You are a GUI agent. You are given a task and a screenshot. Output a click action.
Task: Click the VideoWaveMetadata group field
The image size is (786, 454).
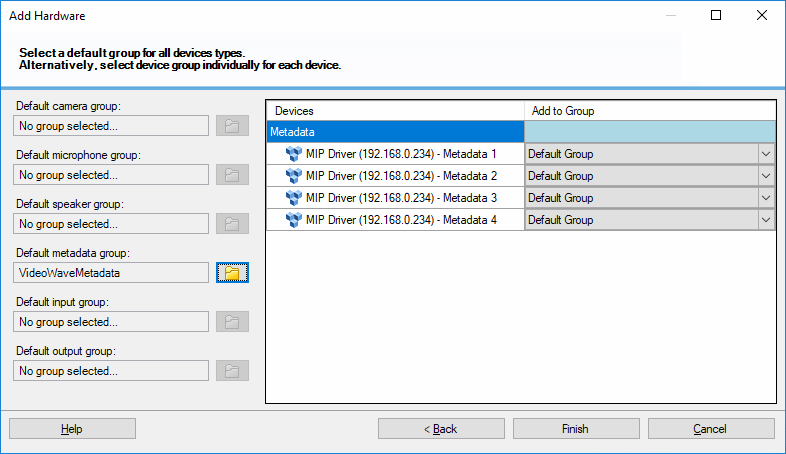pos(111,273)
